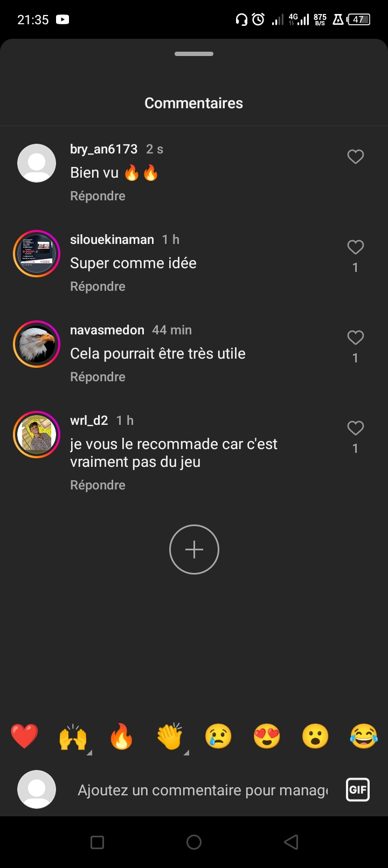Insert the red heart emoji reaction

click(25, 736)
